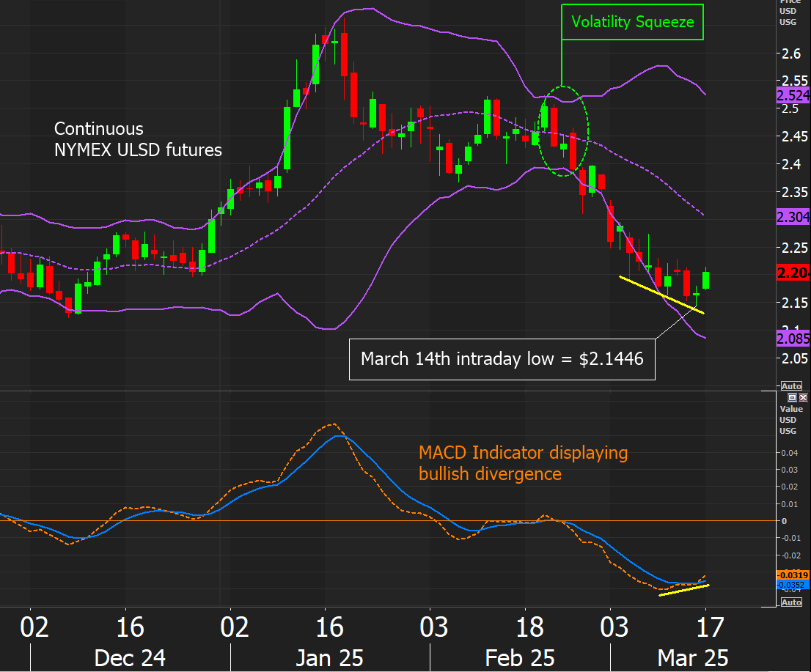Click the red 2.204 last price tag
The height and width of the screenshot is (672, 811).
point(793,273)
